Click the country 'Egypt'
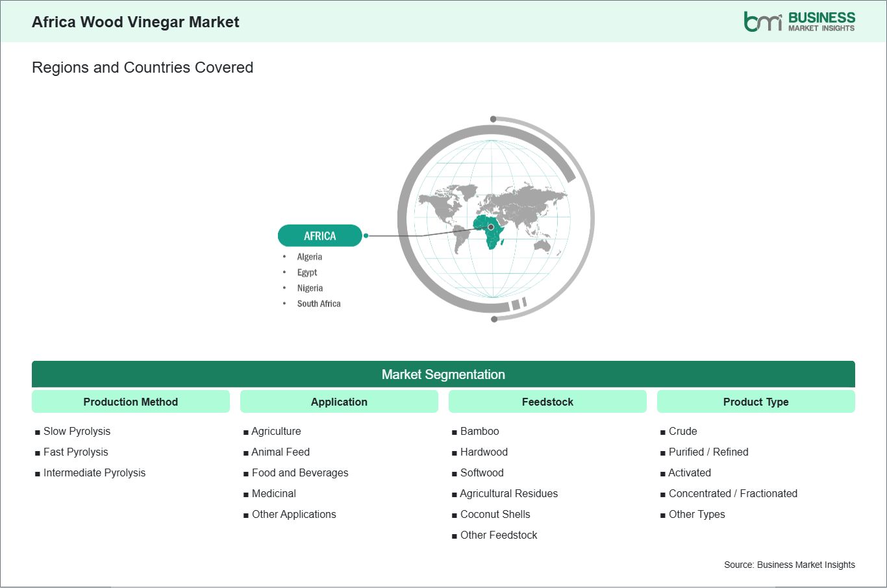 307,273
